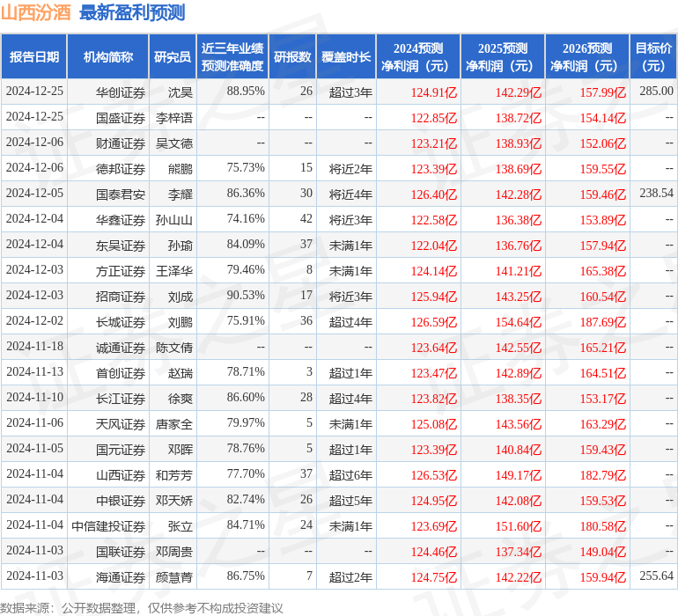678x616 pixels.
Task: Click the 2024-12-05 date cell
Action: (34, 193)
